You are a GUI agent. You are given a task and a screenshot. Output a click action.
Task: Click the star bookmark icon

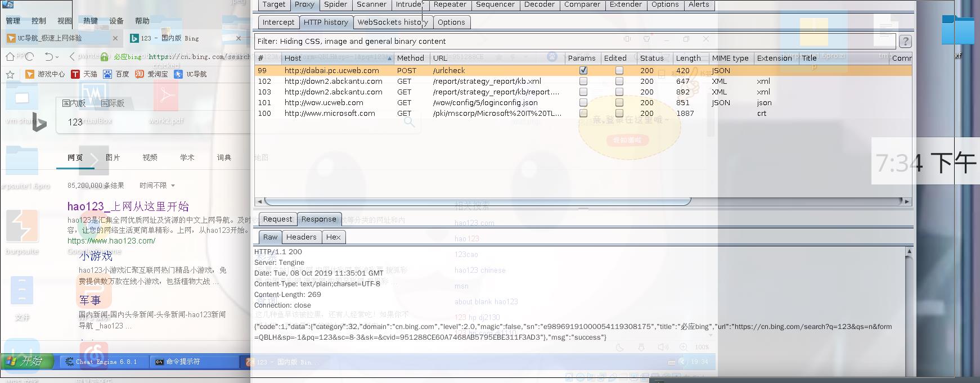(10, 74)
